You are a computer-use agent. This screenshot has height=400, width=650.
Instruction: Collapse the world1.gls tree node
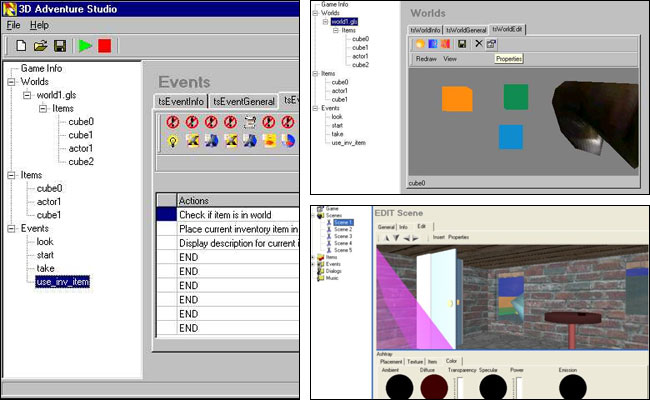pos(27,96)
